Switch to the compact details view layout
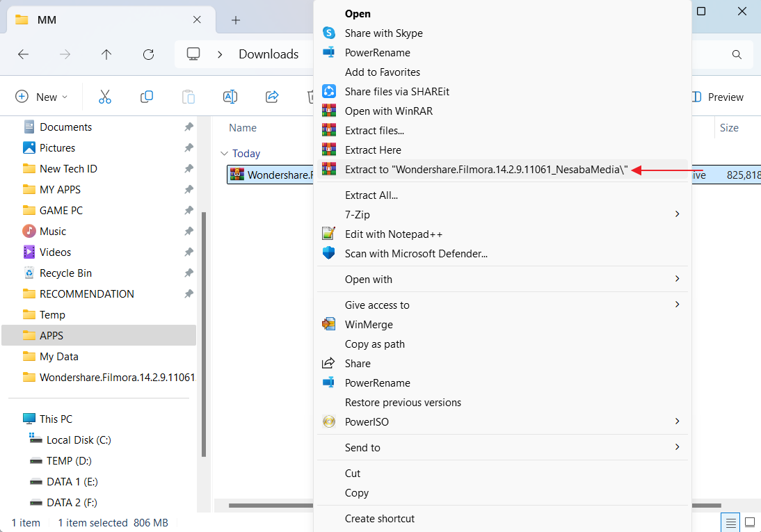Screen dimensions: 761x532 [730, 522]
